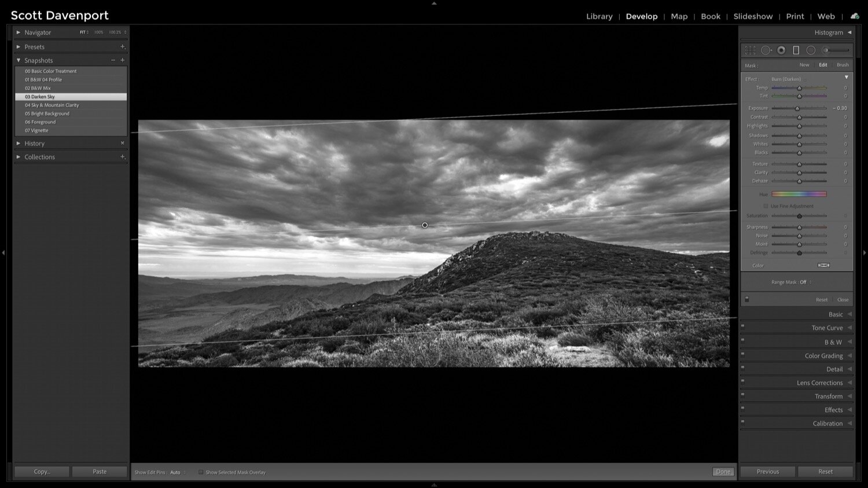
Task: Expand the Presets panel
Action: coord(19,46)
